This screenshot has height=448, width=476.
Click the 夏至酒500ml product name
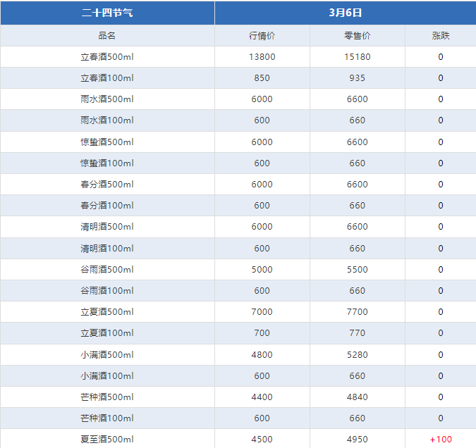click(x=107, y=440)
